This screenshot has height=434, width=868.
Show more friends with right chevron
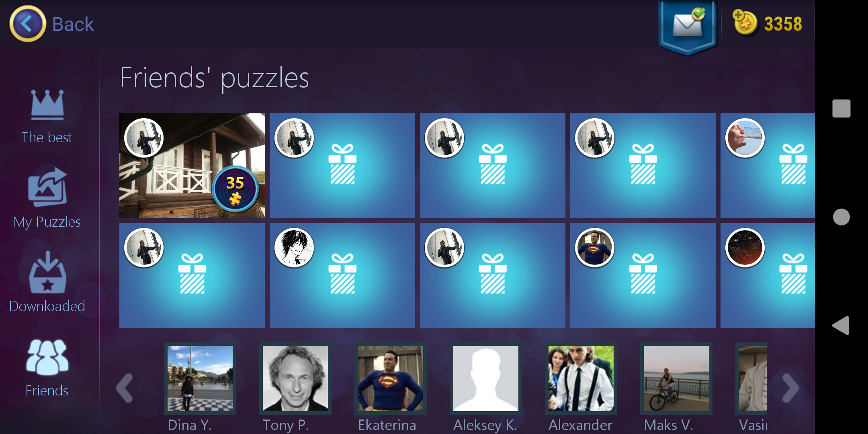click(x=790, y=388)
